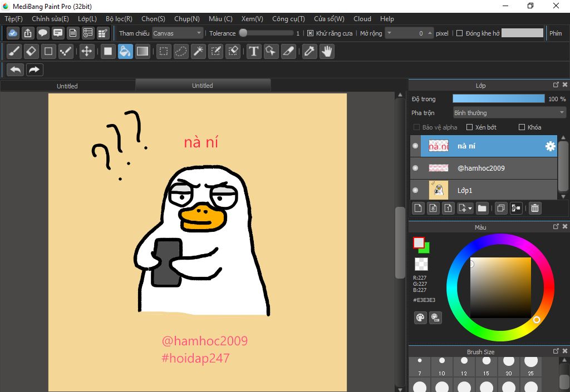Image resolution: width=570 pixels, height=392 pixels.
Task: Open the Công cụ(T) menu
Action: [289, 19]
